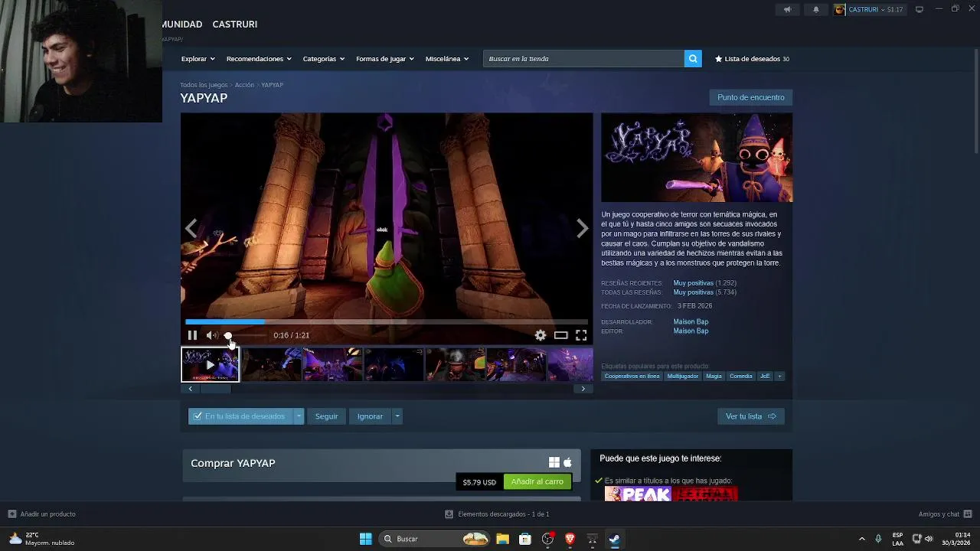
Task: Open the Windows Start menu
Action: pyautogui.click(x=365, y=539)
